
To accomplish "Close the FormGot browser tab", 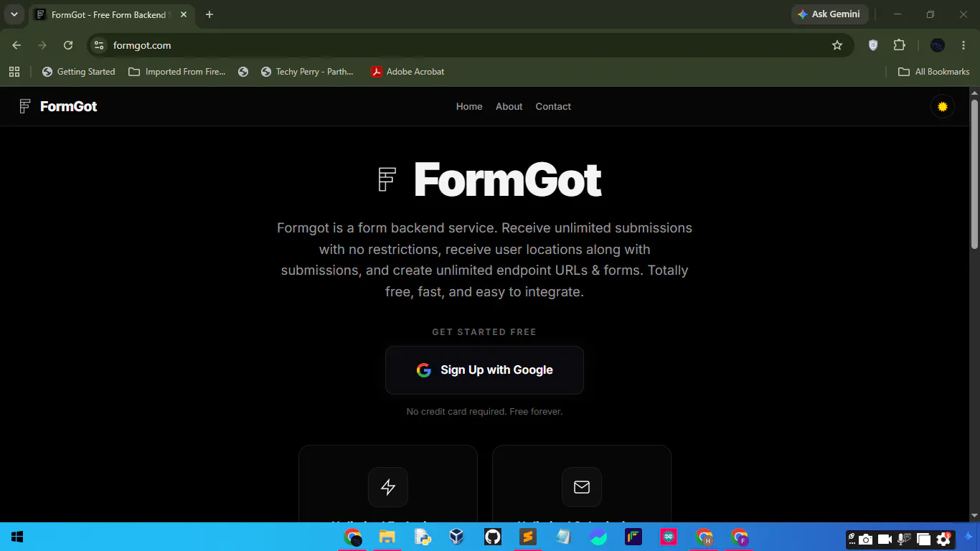I will [184, 14].
